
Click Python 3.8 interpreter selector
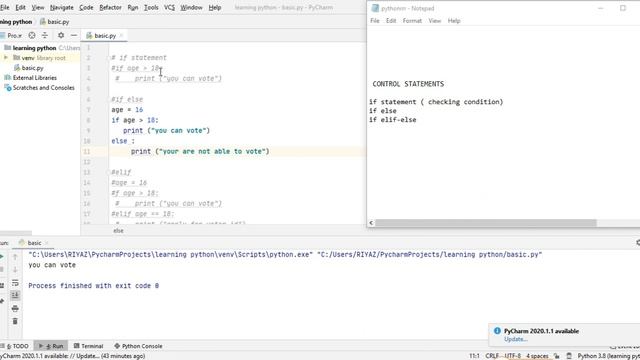click(x=609, y=356)
